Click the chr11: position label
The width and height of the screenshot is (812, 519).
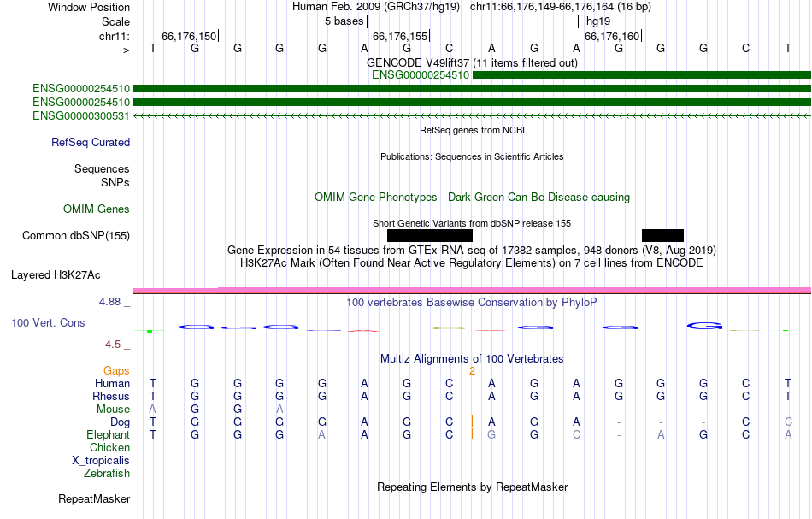115,36
